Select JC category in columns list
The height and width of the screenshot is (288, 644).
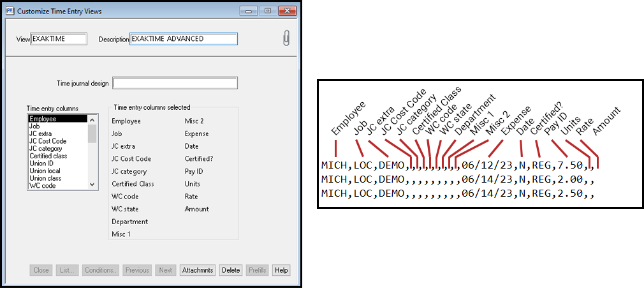[58, 149]
